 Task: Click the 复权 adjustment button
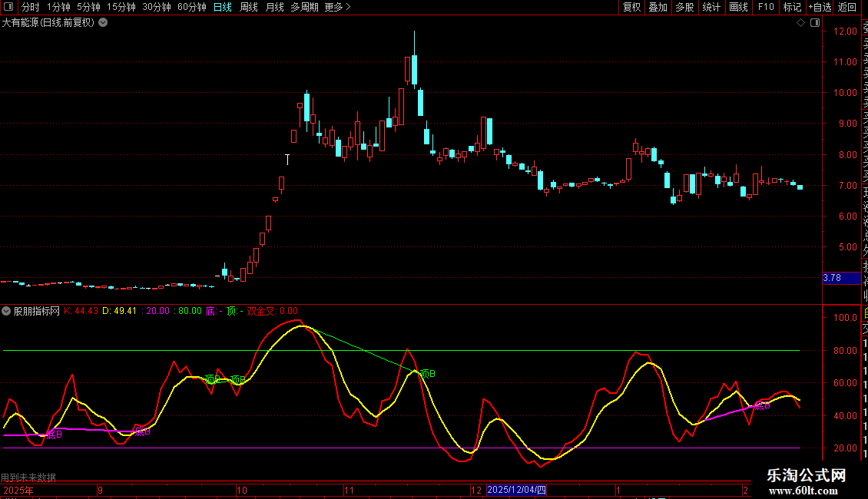[x=631, y=7]
